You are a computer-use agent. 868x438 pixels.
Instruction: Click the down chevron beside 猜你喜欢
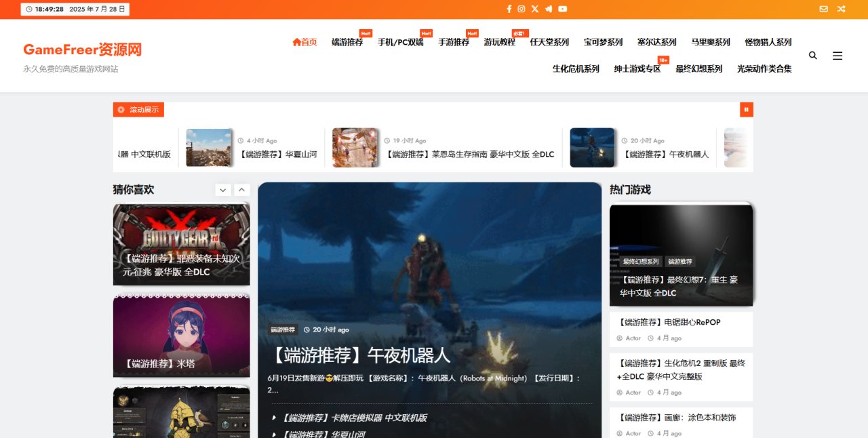pyautogui.click(x=223, y=190)
